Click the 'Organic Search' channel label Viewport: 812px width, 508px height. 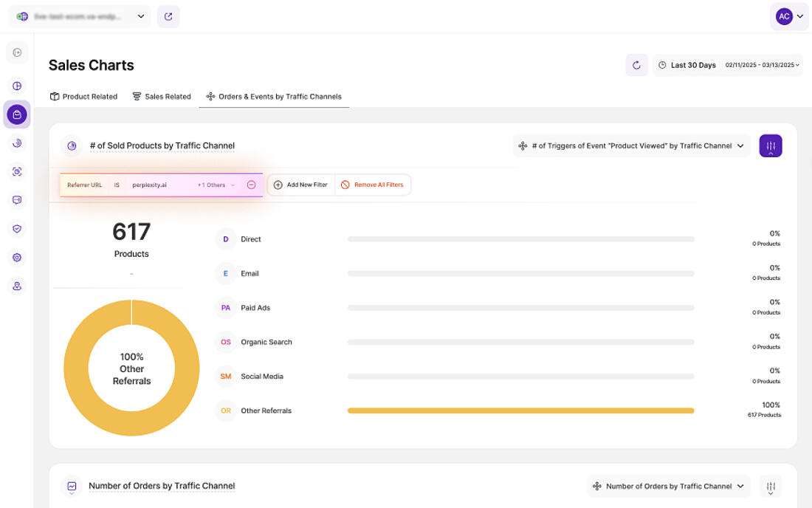tap(266, 343)
